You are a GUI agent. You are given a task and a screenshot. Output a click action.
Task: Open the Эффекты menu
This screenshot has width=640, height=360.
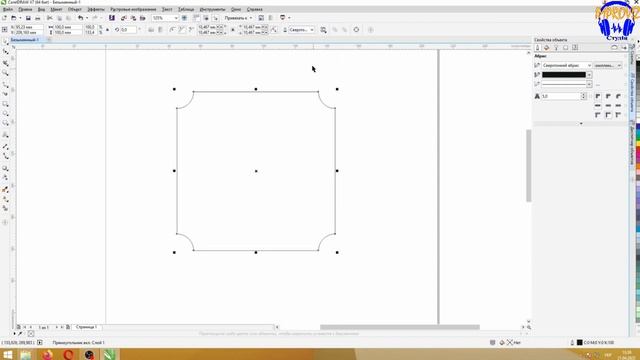(x=96, y=9)
